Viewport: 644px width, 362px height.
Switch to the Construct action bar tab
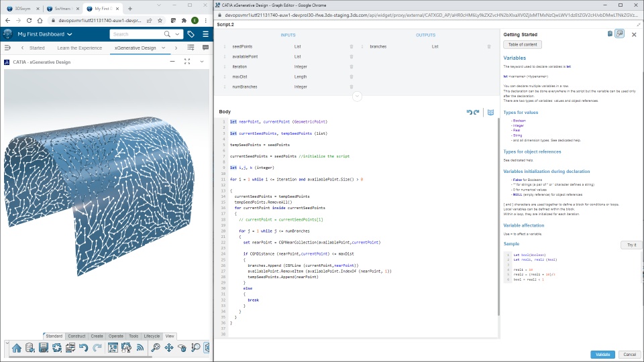76,336
